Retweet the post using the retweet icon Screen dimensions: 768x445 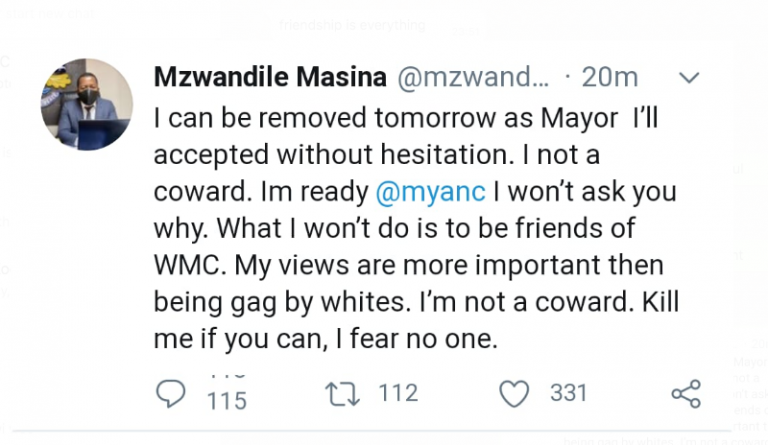click(343, 394)
